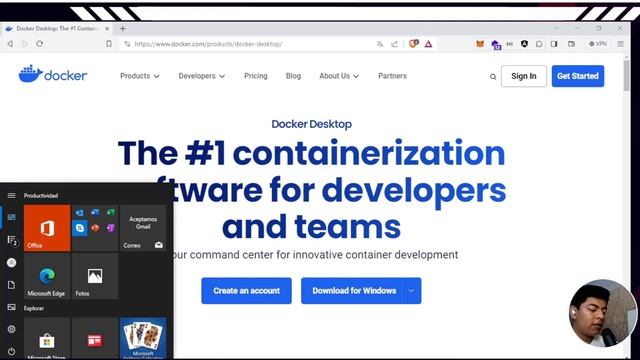Click the Sign In button
Viewport: 640px width, 360px height.
[524, 76]
